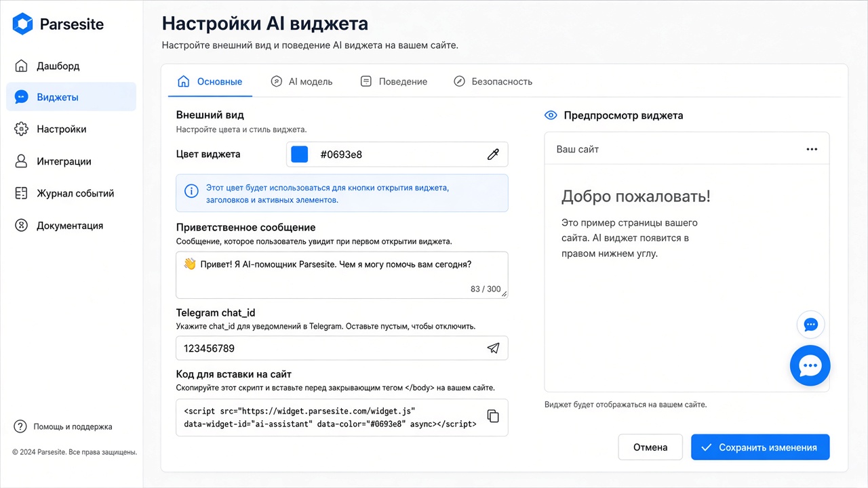Click the paper plane send icon
Image resolution: width=868 pixels, height=488 pixels.
click(493, 348)
